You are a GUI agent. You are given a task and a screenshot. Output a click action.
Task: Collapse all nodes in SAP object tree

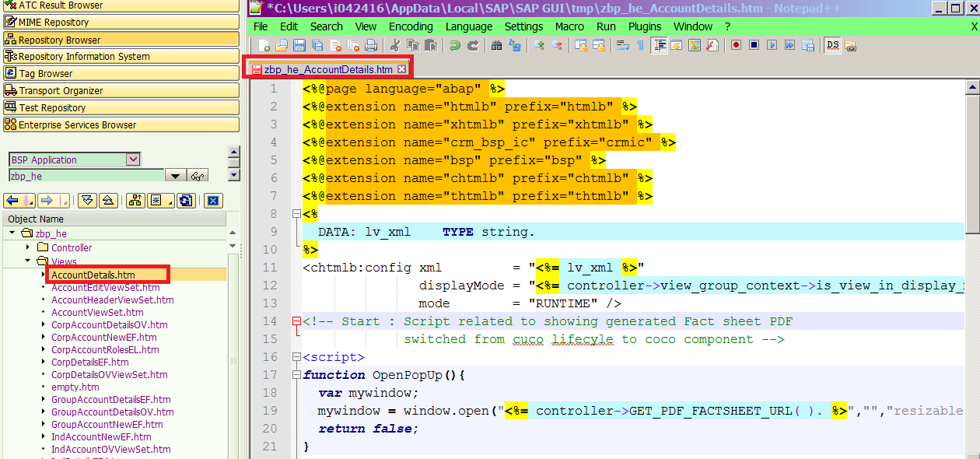pos(108,201)
